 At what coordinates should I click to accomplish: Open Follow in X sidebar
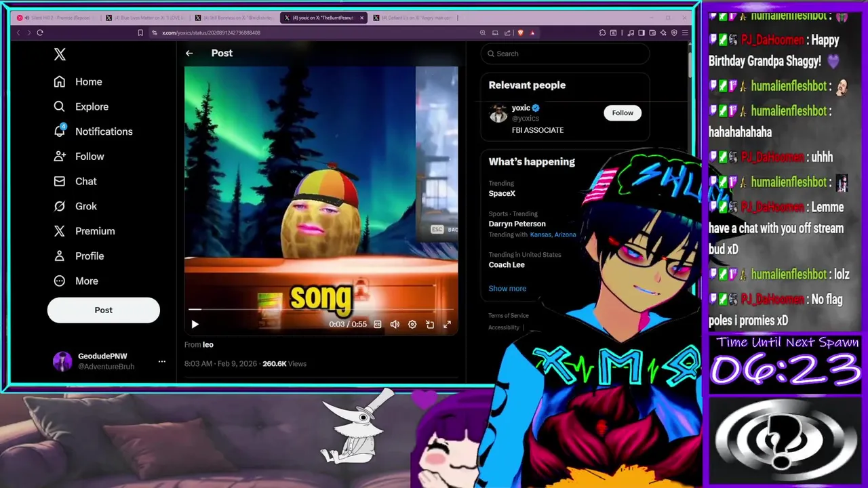point(79,157)
